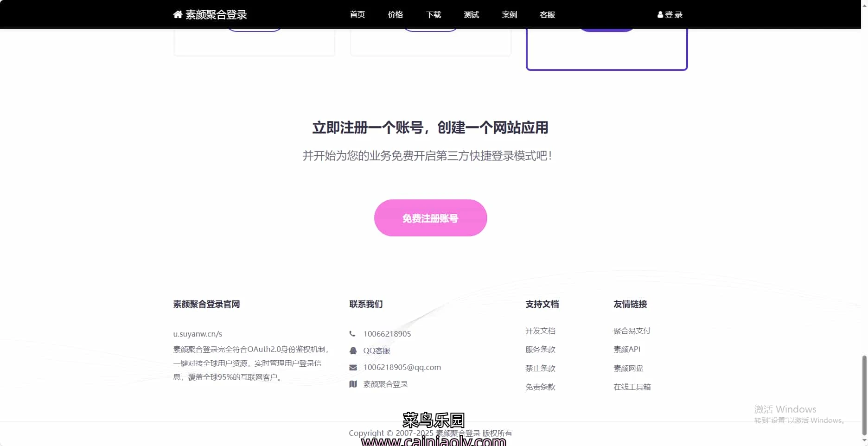Open the 开发文档 link
Viewport: 868px width, 446px height.
540,331
